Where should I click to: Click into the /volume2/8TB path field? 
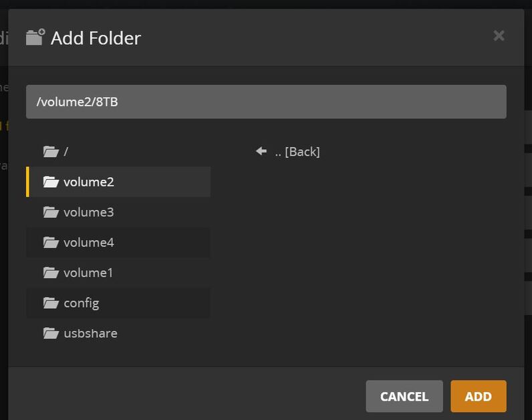click(265, 102)
